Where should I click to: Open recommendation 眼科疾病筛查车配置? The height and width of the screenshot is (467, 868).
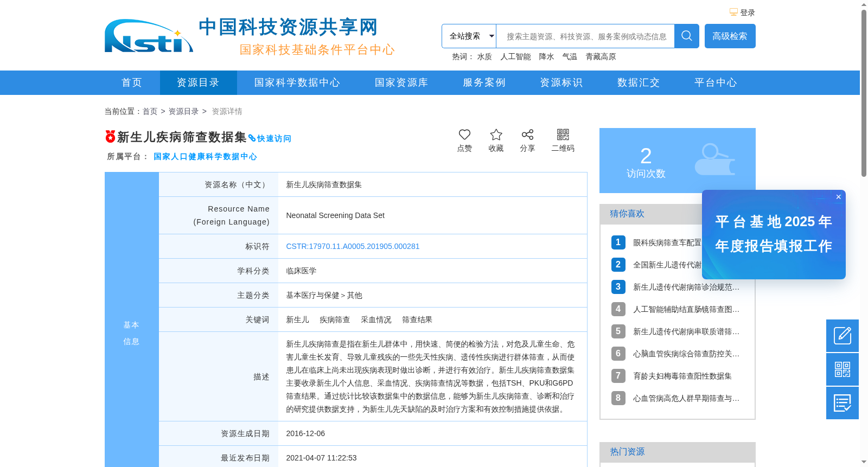(x=667, y=242)
